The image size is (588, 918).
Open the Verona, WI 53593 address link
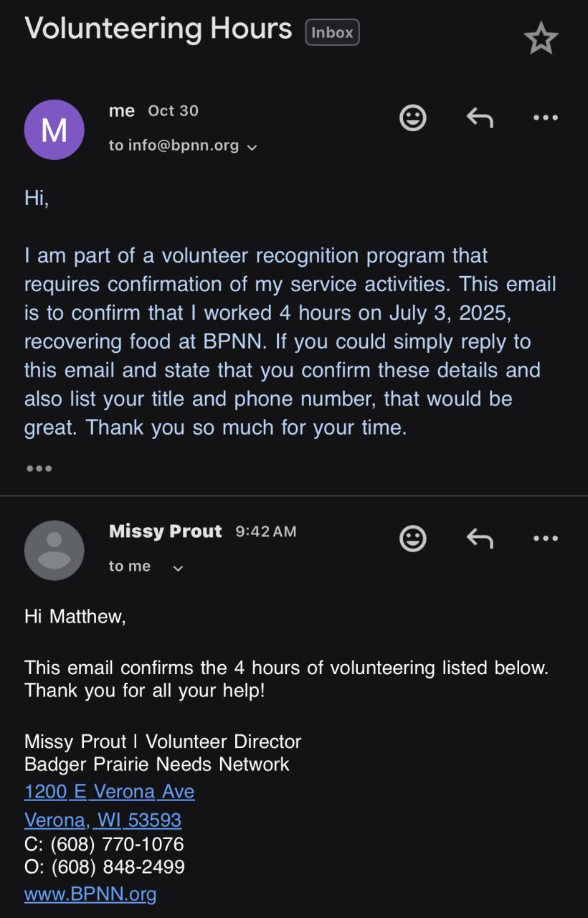coord(103,820)
